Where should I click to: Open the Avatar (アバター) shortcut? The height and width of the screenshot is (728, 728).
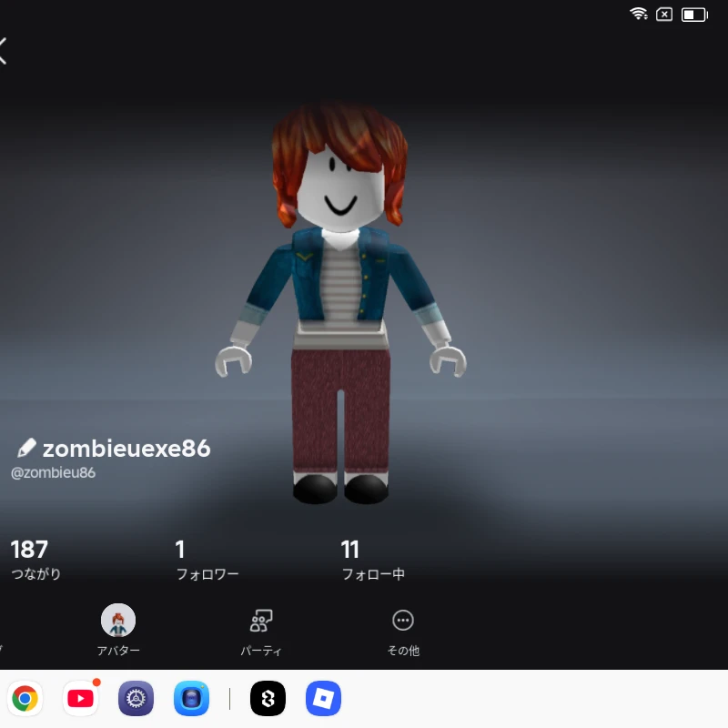(x=118, y=630)
